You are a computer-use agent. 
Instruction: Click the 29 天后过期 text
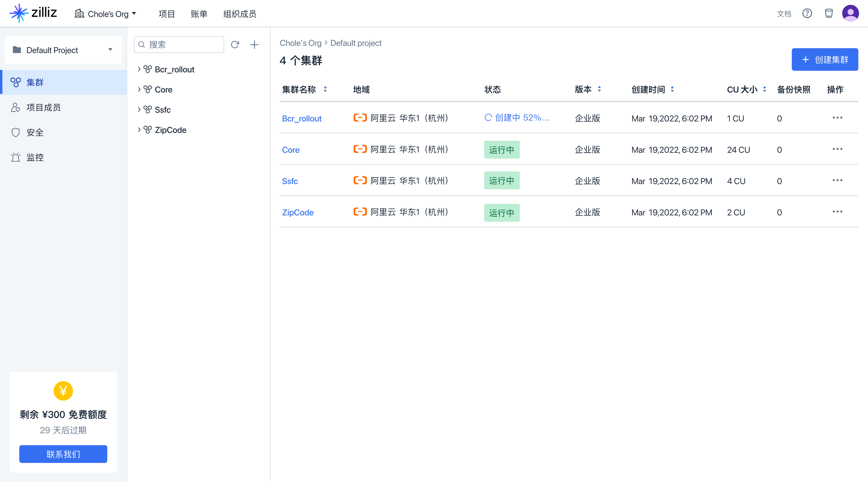[x=63, y=430]
